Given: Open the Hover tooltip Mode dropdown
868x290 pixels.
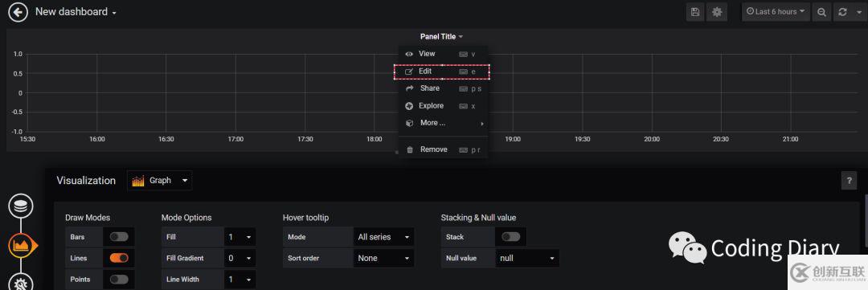Looking at the screenshot, I should point(383,237).
